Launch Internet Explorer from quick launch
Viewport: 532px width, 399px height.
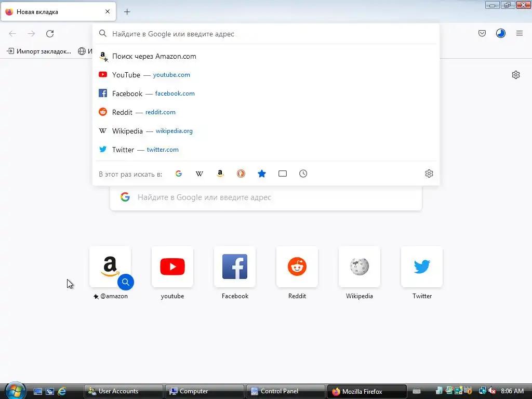click(x=62, y=391)
